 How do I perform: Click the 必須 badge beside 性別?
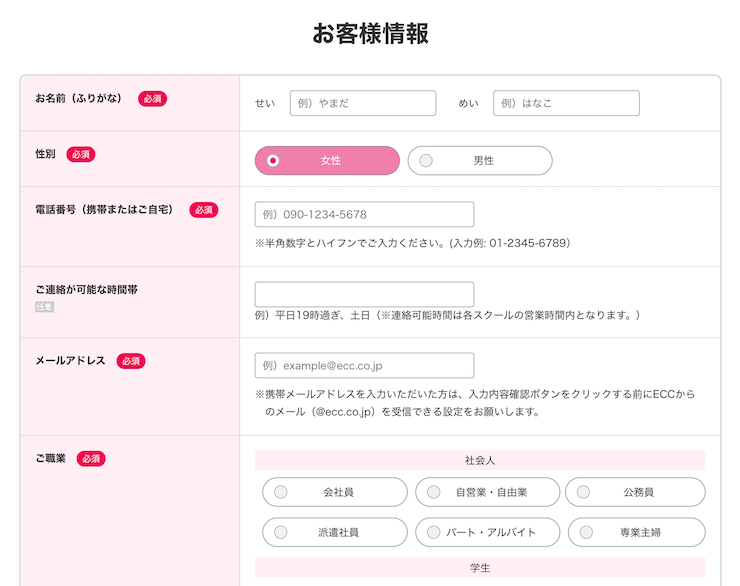(x=81, y=154)
